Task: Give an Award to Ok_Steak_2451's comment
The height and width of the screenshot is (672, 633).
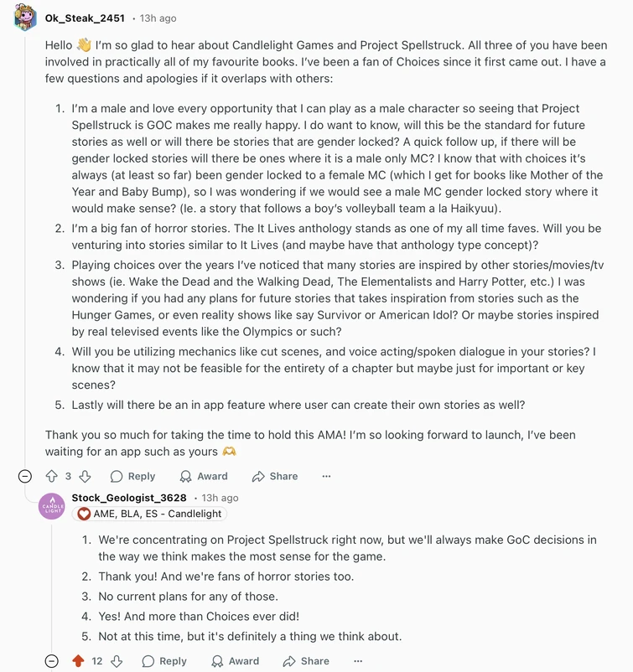Action: [x=205, y=476]
